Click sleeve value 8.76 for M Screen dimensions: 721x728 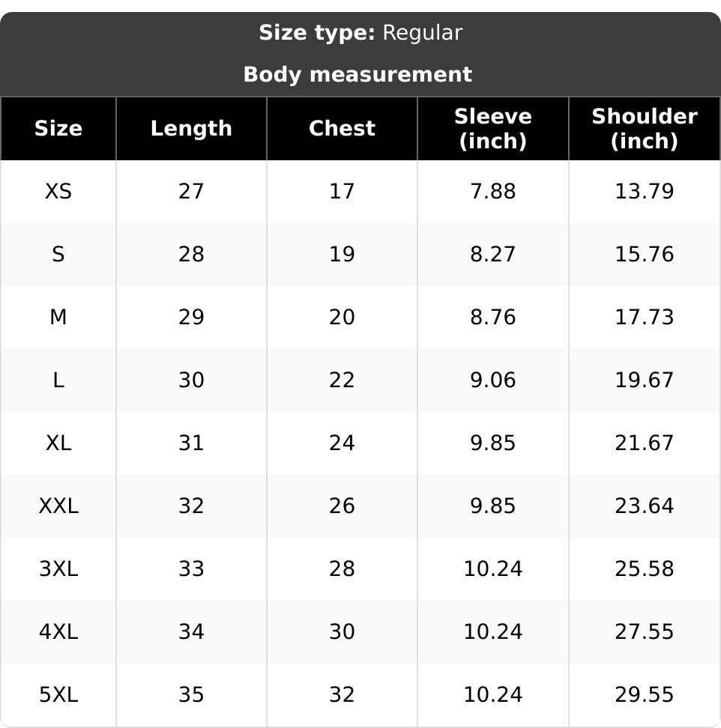[493, 317]
